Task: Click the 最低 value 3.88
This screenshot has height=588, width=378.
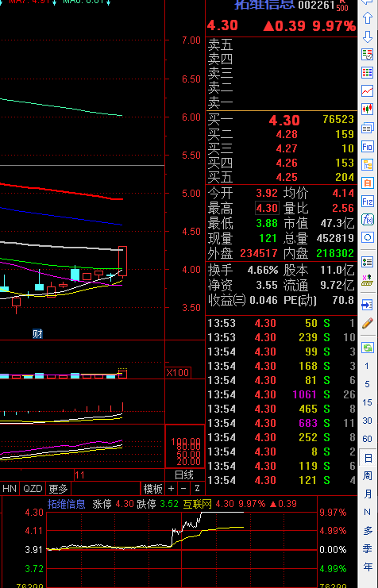Action: (267, 223)
